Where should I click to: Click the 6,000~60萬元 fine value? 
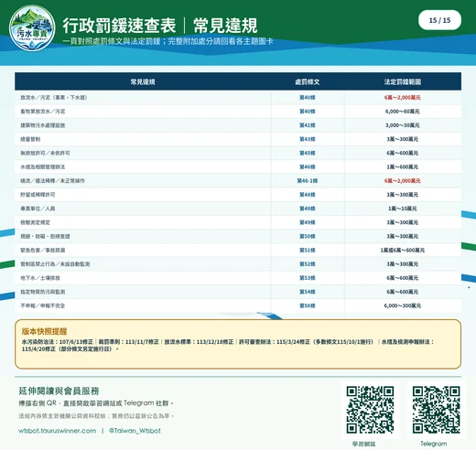coord(403,112)
